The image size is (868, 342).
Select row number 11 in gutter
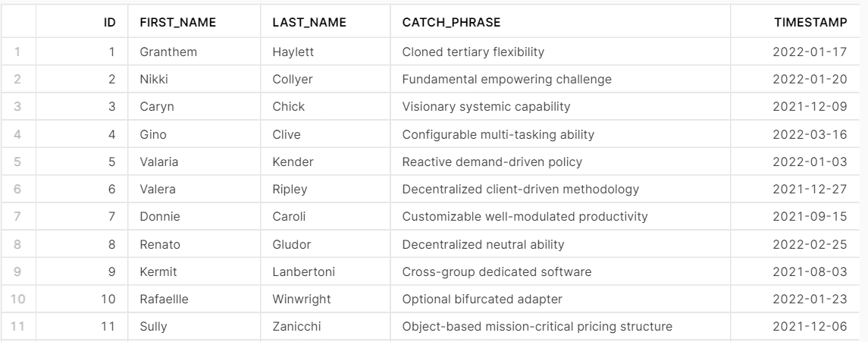(18, 327)
